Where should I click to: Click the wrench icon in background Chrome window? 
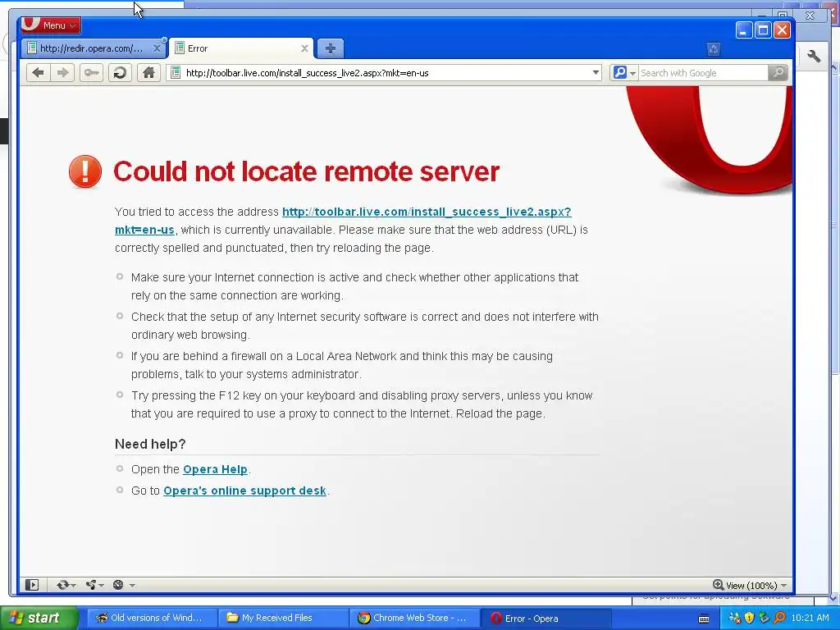coord(813,56)
